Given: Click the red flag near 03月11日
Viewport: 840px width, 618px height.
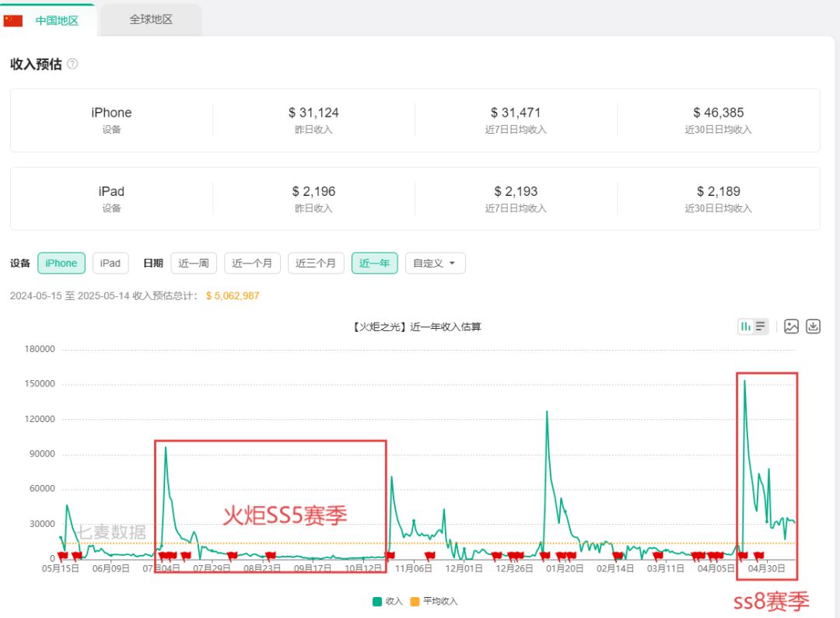Looking at the screenshot, I should tap(658, 556).
